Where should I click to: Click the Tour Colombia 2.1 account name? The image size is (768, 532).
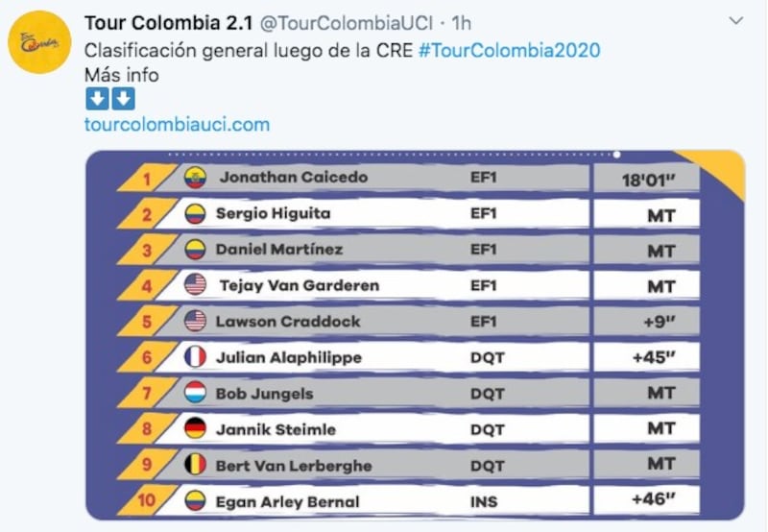[169, 23]
